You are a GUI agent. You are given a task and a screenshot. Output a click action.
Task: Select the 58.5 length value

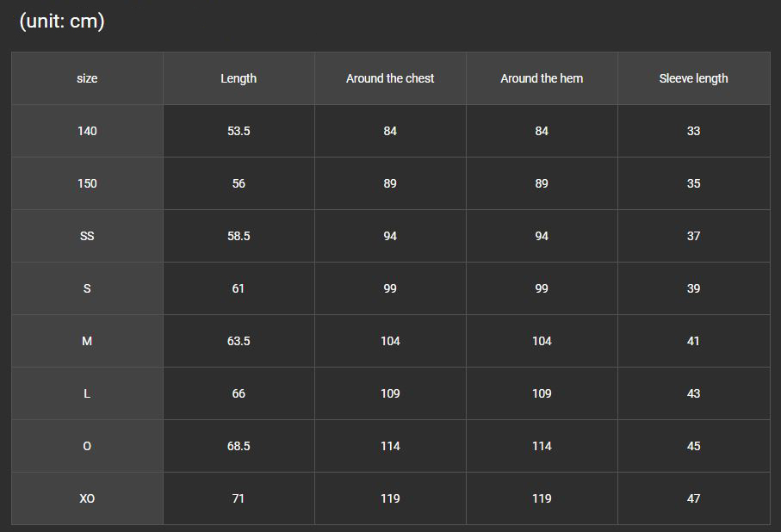click(x=239, y=236)
